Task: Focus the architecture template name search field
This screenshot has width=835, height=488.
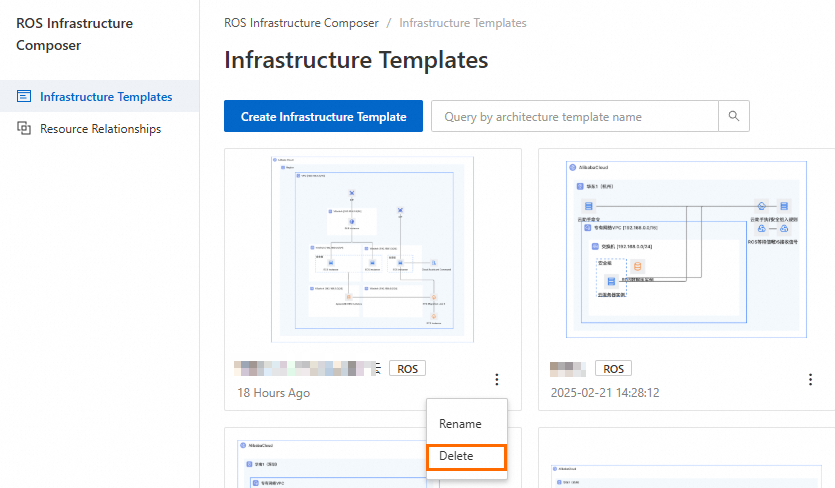Action: click(x=575, y=117)
